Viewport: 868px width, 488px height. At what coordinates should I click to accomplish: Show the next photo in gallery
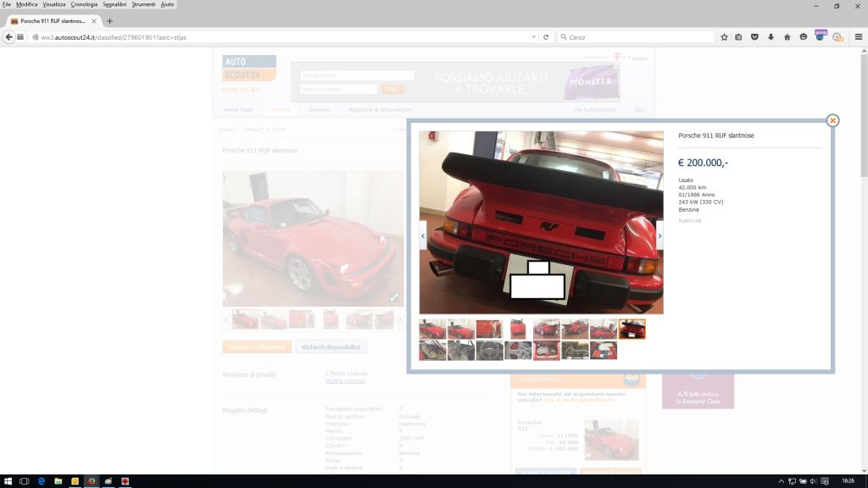pyautogui.click(x=659, y=236)
